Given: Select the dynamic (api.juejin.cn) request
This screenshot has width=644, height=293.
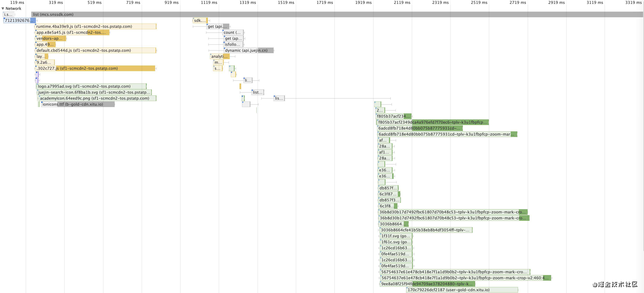Looking at the screenshot, I should point(248,51).
